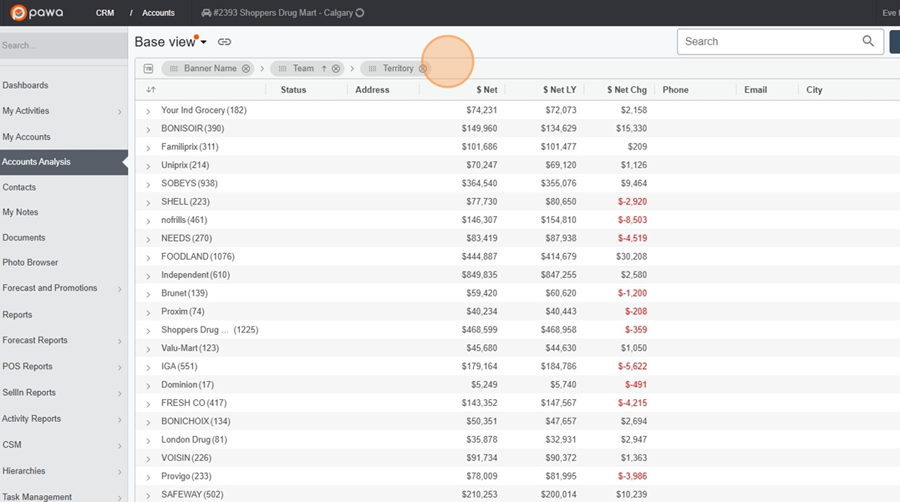
Task: Expand Hierarchies sidebar submenu
Action: (119, 472)
